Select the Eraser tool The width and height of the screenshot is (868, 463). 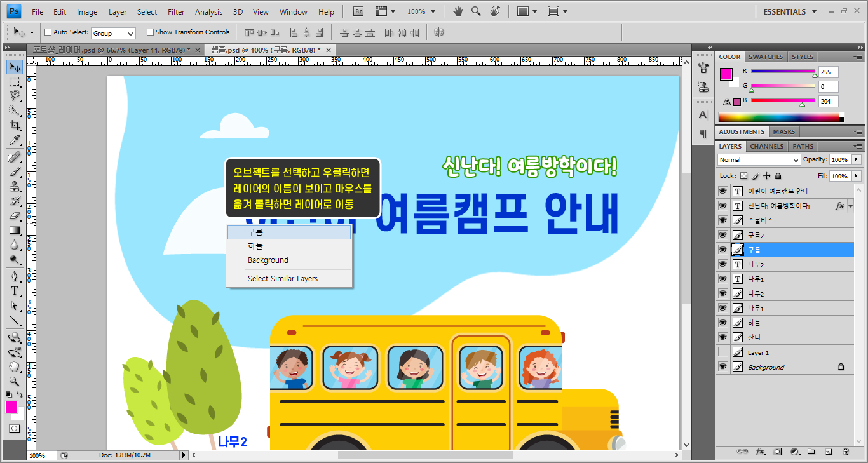pyautogui.click(x=15, y=215)
